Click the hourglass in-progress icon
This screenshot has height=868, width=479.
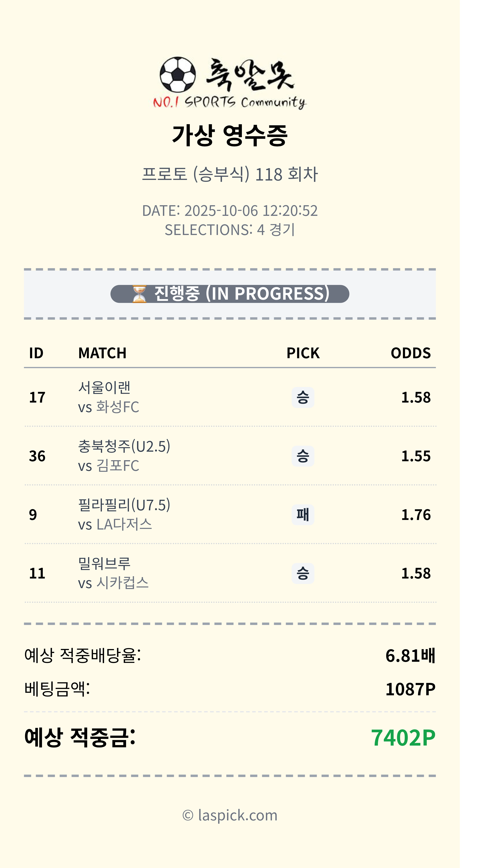pyautogui.click(x=139, y=294)
